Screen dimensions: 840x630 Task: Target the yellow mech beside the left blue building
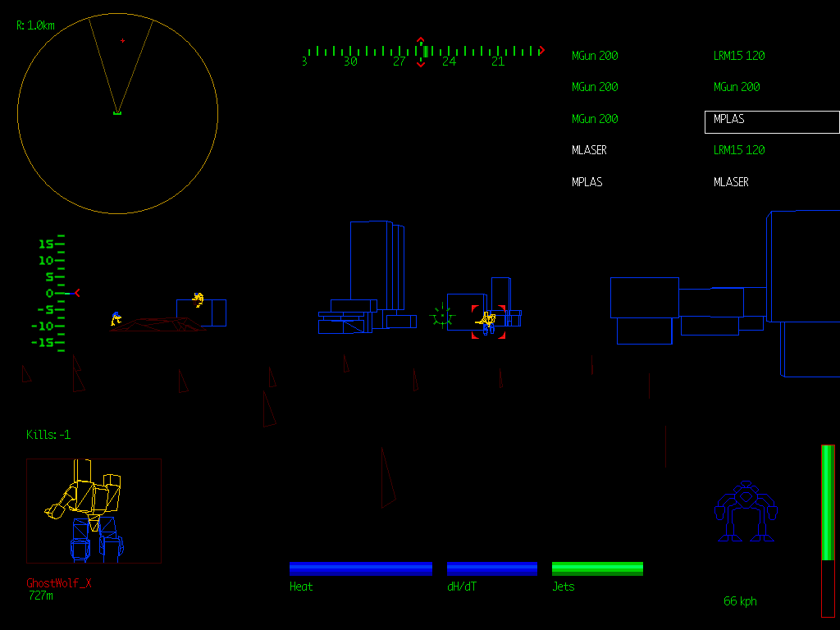tap(198, 299)
